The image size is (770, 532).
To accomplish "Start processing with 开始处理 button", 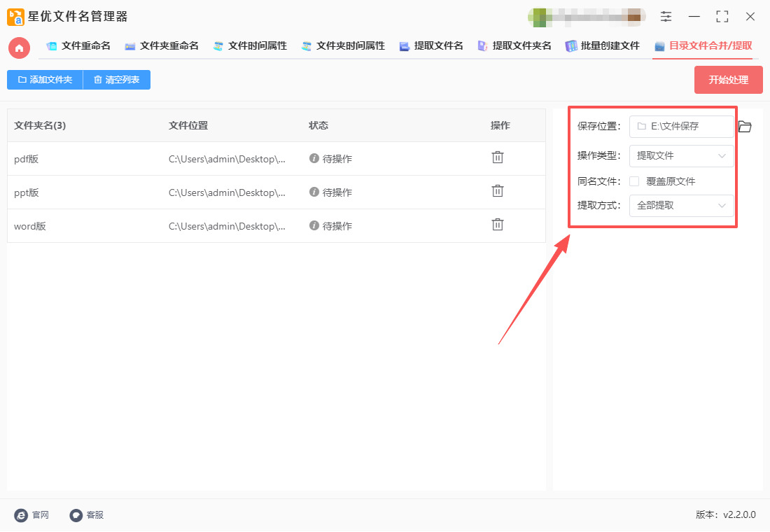I will [728, 80].
